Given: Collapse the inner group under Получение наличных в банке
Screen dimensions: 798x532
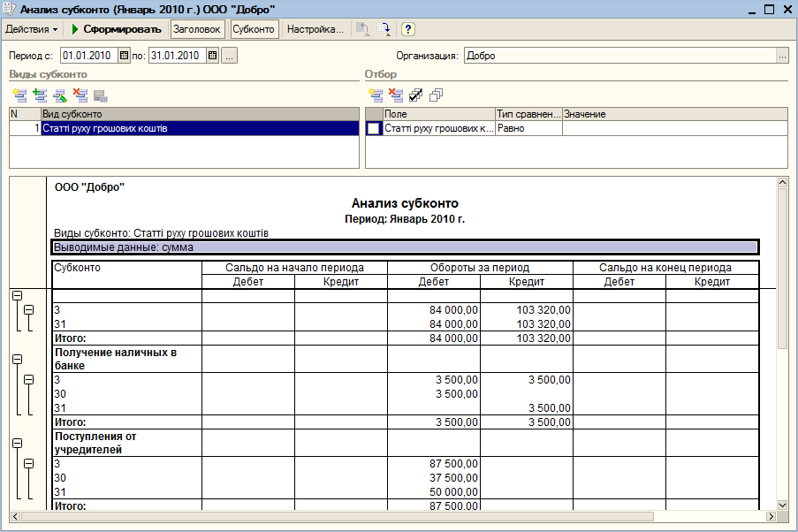Looking at the screenshot, I should pos(29,379).
